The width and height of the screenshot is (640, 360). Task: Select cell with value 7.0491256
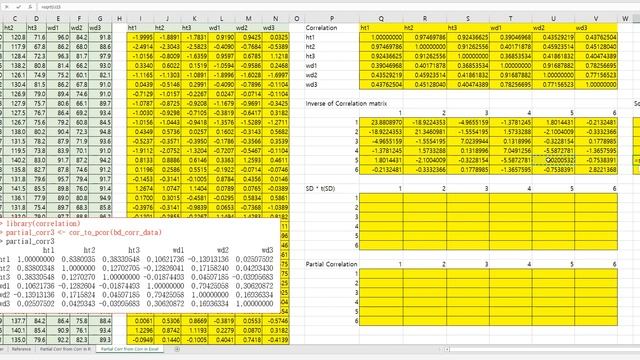point(511,151)
